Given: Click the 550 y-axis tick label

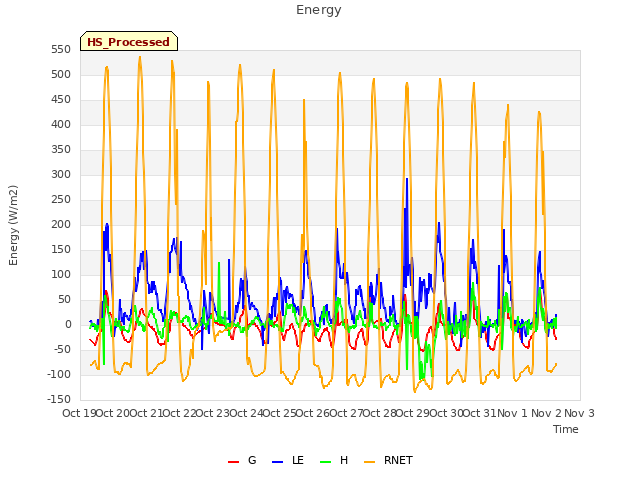Looking at the screenshot, I should point(61,50).
